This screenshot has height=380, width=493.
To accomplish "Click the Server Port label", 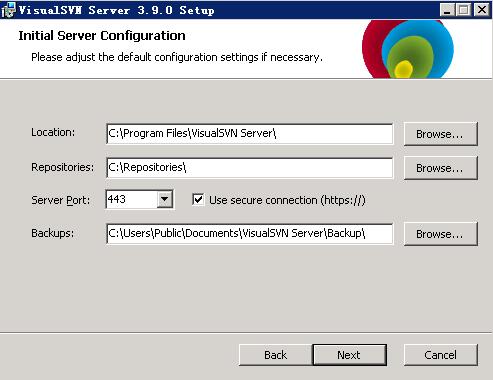I will click(61, 200).
